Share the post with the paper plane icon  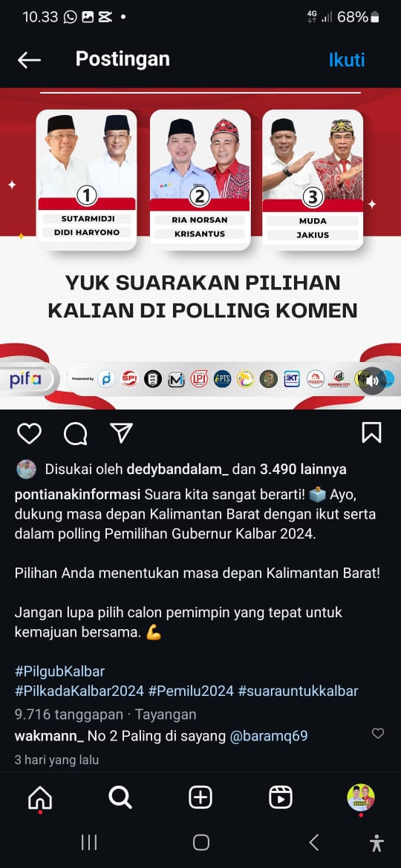(x=121, y=433)
